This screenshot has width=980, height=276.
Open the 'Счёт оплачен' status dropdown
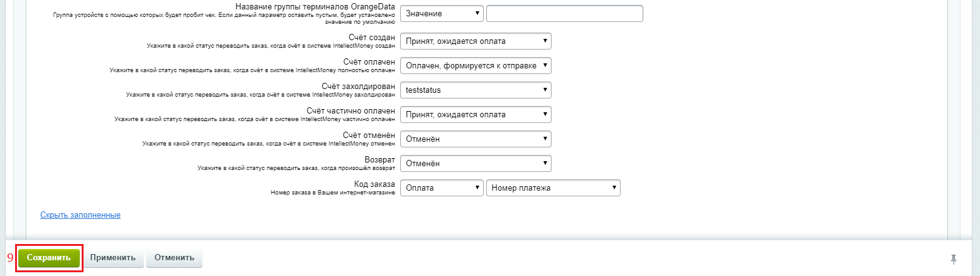pyautogui.click(x=475, y=66)
